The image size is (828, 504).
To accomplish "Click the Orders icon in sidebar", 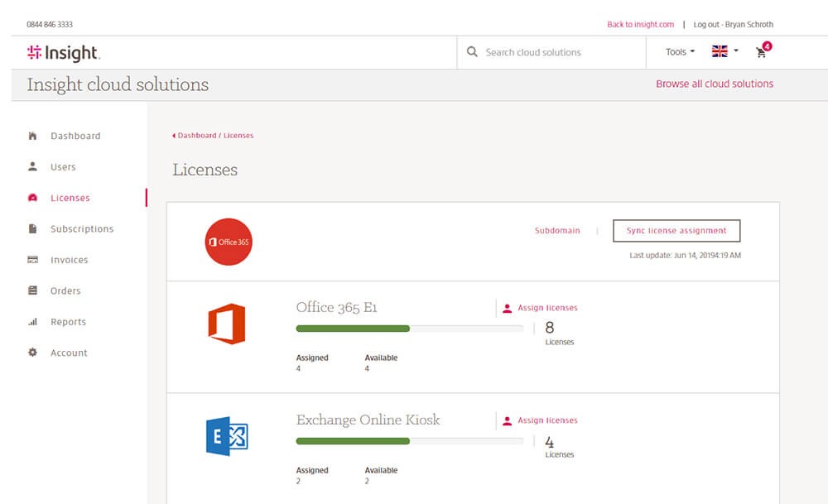I will (32, 290).
